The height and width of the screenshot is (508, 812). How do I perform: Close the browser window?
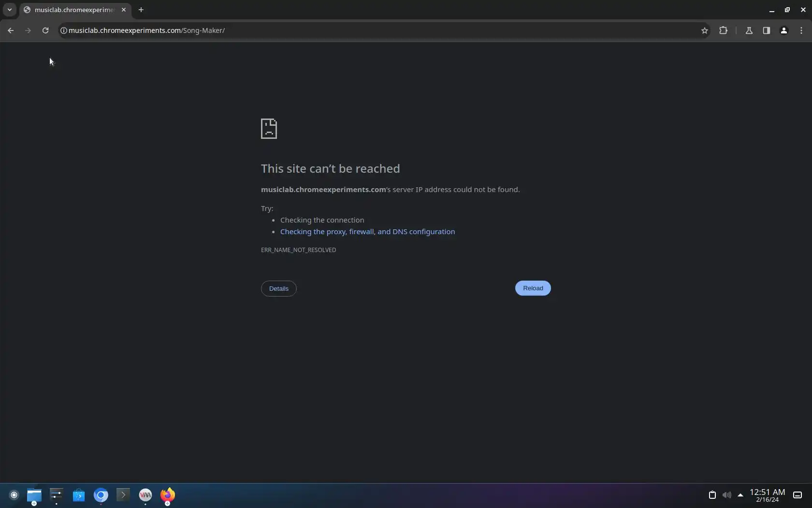point(803,10)
